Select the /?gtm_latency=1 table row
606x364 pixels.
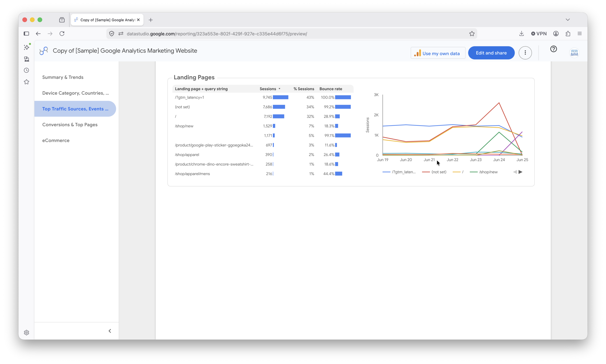point(263,97)
